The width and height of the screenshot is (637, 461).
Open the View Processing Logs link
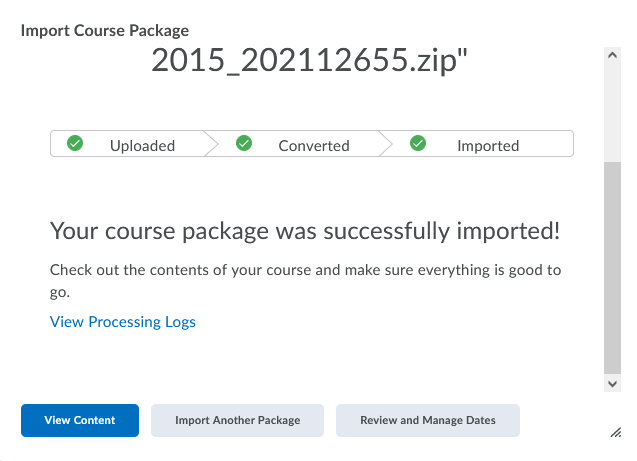(123, 322)
